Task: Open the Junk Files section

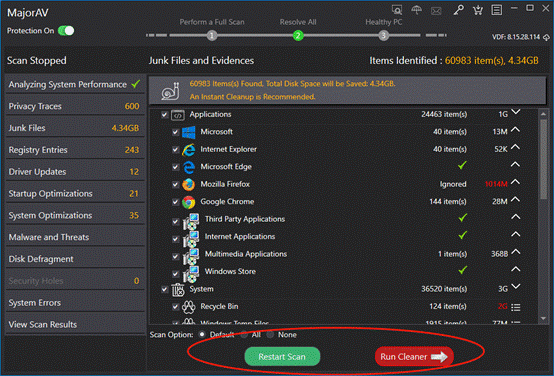Action: tap(75, 128)
